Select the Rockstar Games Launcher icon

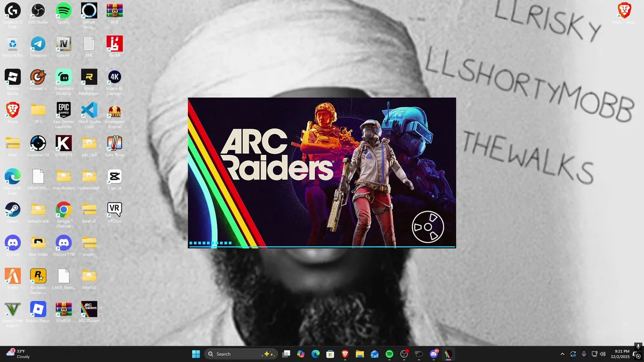click(x=38, y=281)
